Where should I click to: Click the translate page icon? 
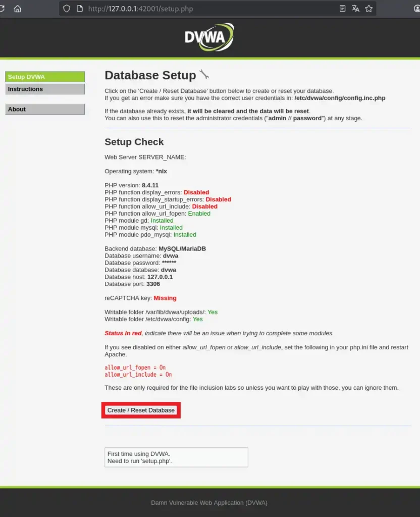click(356, 9)
